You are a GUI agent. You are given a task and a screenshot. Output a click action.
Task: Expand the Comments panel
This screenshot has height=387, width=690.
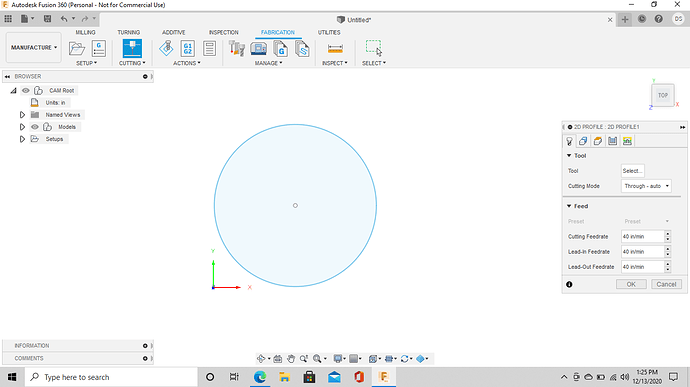click(145, 358)
